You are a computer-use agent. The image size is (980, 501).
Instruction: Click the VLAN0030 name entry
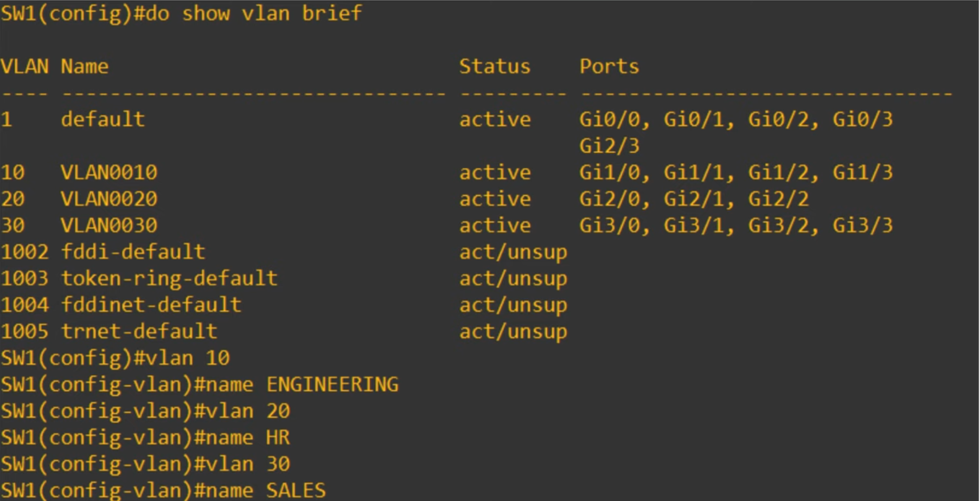coord(109,226)
